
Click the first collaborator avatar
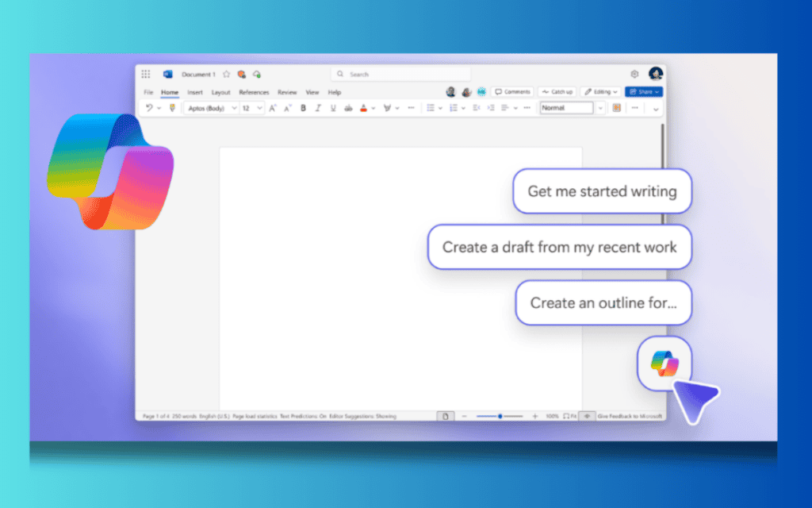pyautogui.click(x=450, y=92)
